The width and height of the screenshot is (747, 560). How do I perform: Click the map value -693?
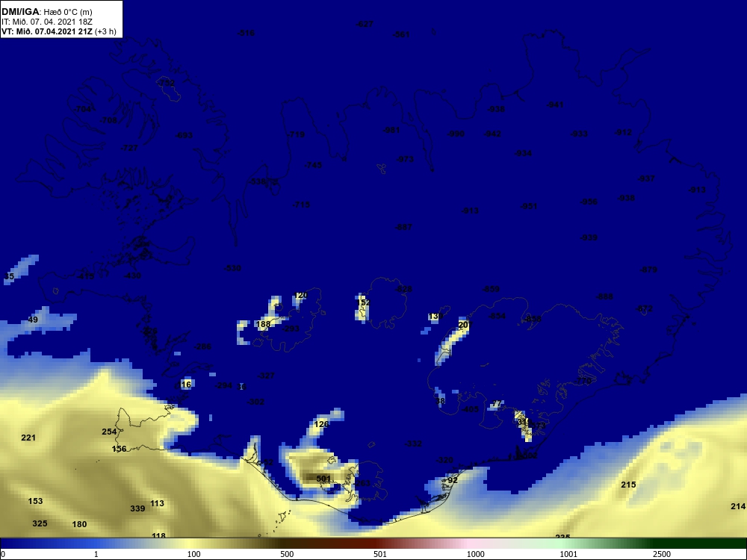184,134
